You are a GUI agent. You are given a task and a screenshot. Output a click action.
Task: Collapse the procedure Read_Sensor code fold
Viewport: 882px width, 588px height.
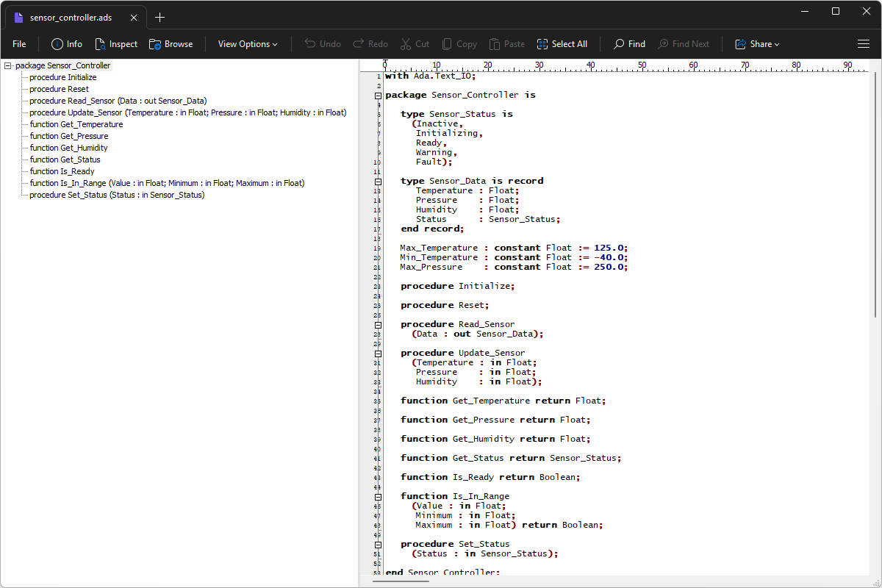click(x=378, y=325)
